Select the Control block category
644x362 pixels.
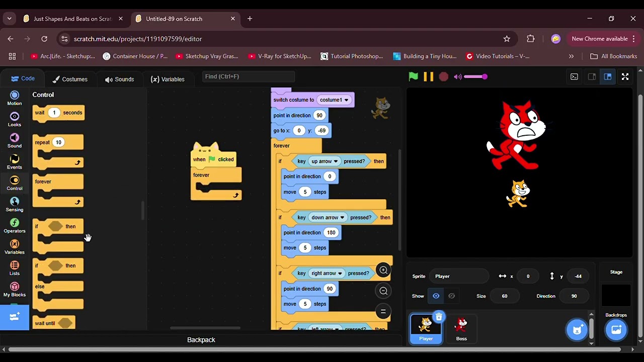15,183
